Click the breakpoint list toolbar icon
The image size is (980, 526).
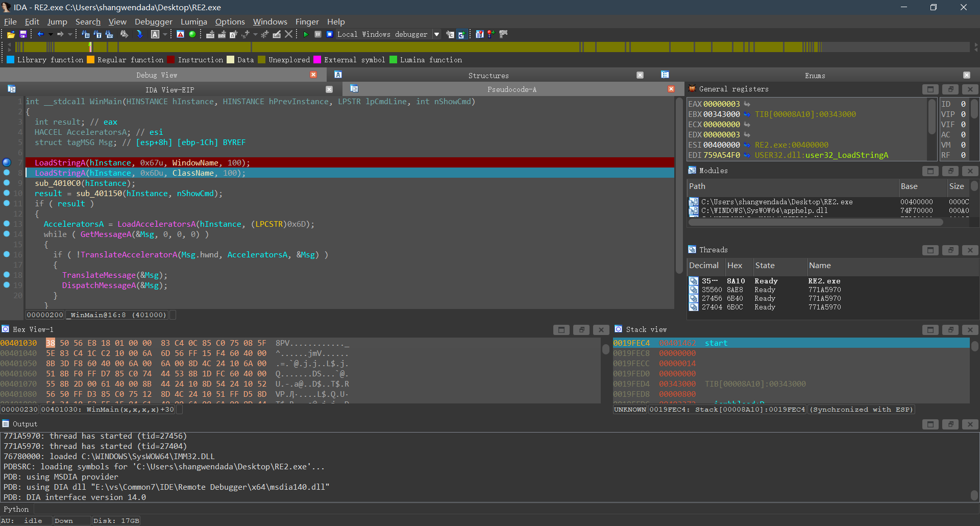click(x=479, y=34)
